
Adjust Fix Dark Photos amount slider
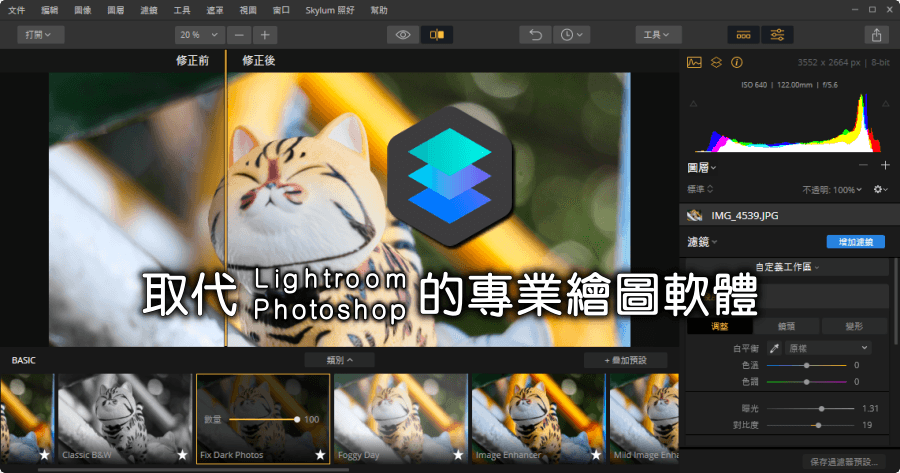click(263, 420)
